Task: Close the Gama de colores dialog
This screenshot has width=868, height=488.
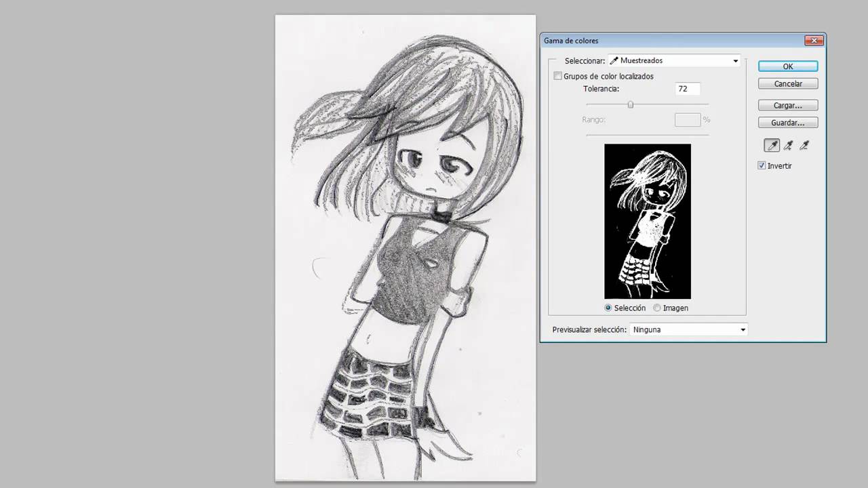Action: tap(814, 41)
